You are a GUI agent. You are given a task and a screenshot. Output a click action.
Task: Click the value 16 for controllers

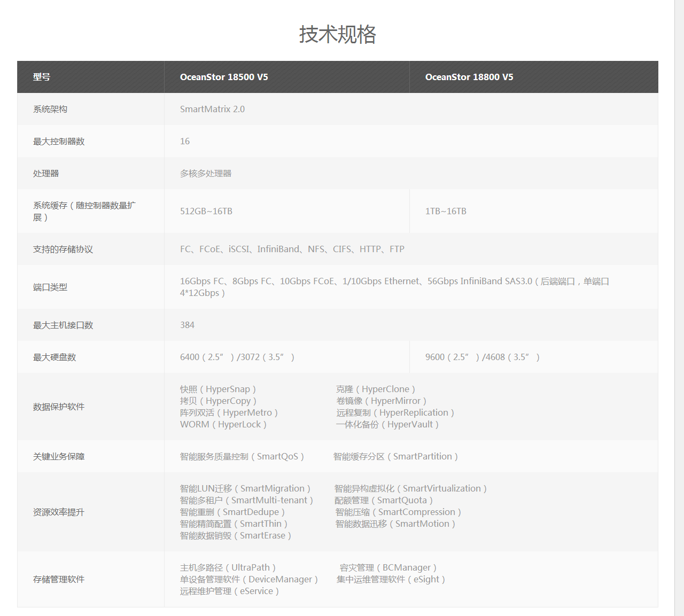point(185,141)
